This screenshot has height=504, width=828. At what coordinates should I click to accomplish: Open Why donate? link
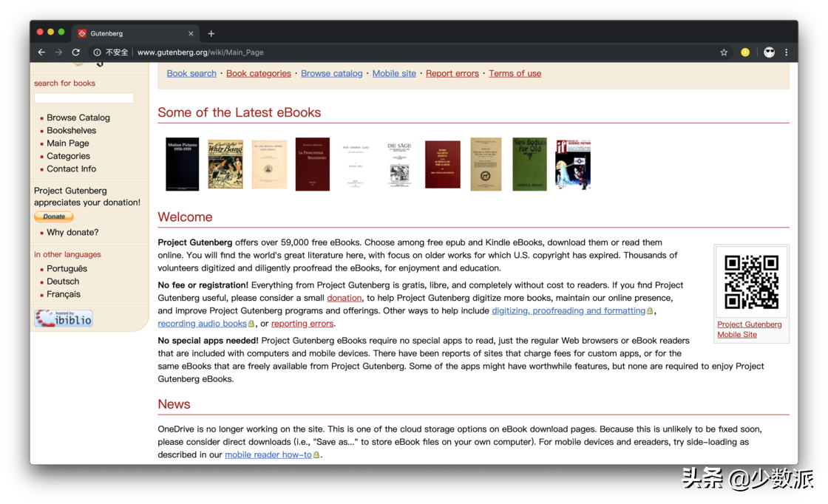click(x=72, y=232)
